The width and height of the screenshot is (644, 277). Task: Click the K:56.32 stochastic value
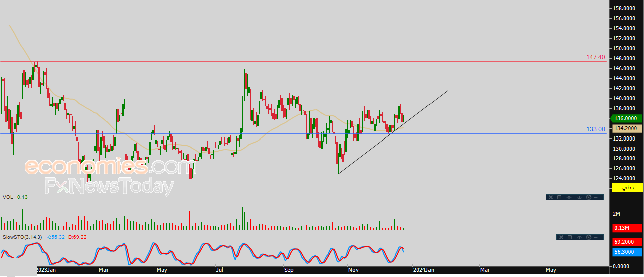click(x=55, y=237)
